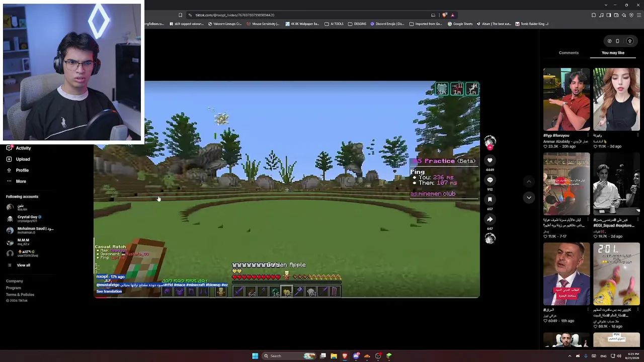This screenshot has height=362, width=644.
Task: Open the TikTok get app phone icon
Action: [x=618, y=41]
